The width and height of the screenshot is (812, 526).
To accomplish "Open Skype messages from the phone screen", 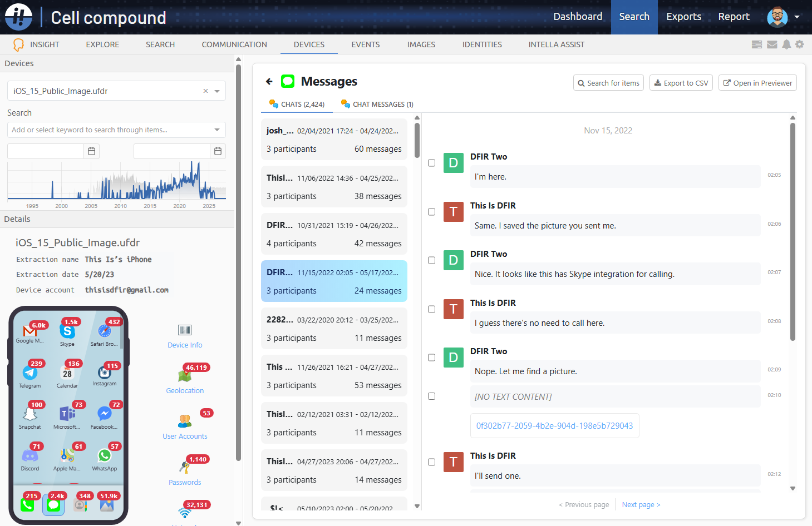I will (x=67, y=331).
